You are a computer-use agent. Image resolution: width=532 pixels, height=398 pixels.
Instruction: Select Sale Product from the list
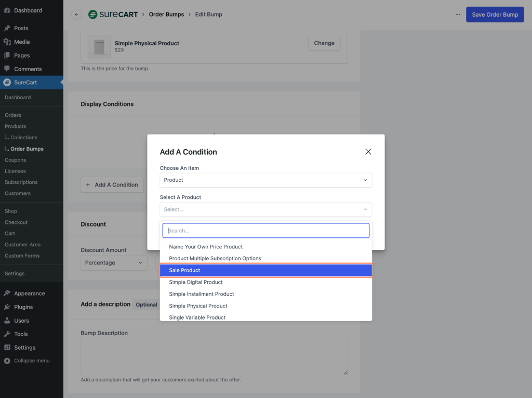point(265,270)
